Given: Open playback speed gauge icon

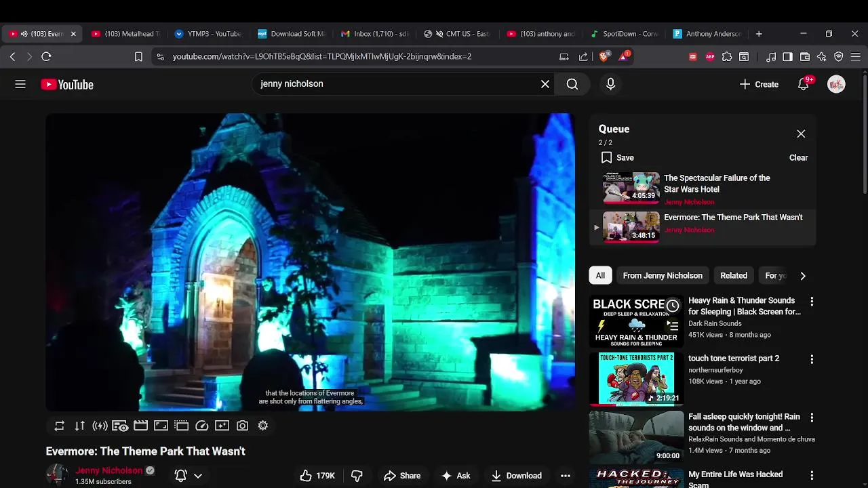Looking at the screenshot, I should [201, 426].
